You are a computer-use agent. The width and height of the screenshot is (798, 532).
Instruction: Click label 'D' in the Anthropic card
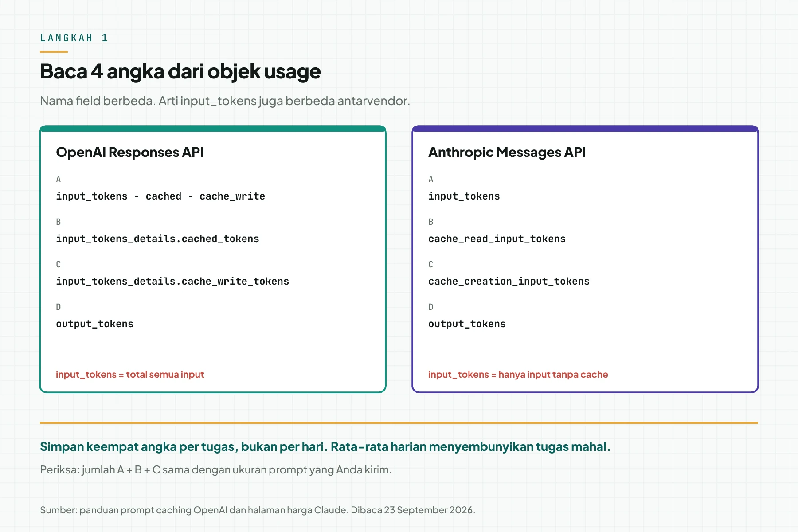tap(431, 307)
